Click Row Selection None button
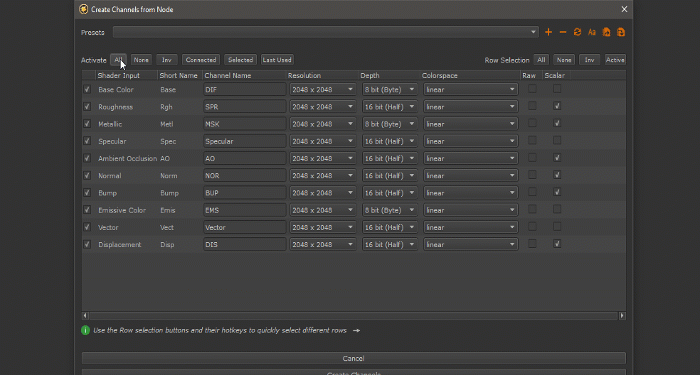700x375 pixels. click(x=564, y=60)
